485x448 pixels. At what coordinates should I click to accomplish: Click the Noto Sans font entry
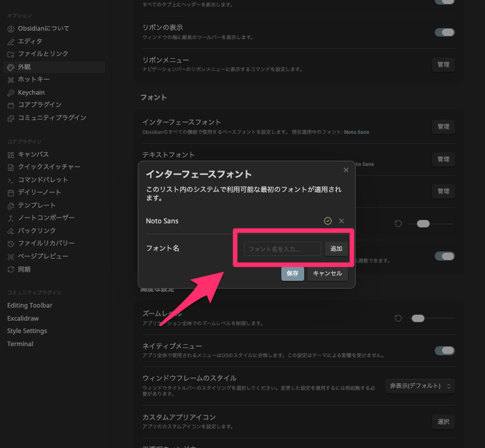pyautogui.click(x=162, y=221)
